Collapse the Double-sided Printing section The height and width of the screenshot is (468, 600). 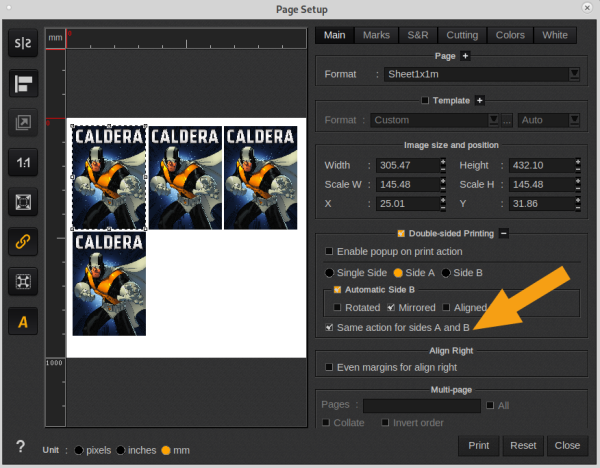504,233
